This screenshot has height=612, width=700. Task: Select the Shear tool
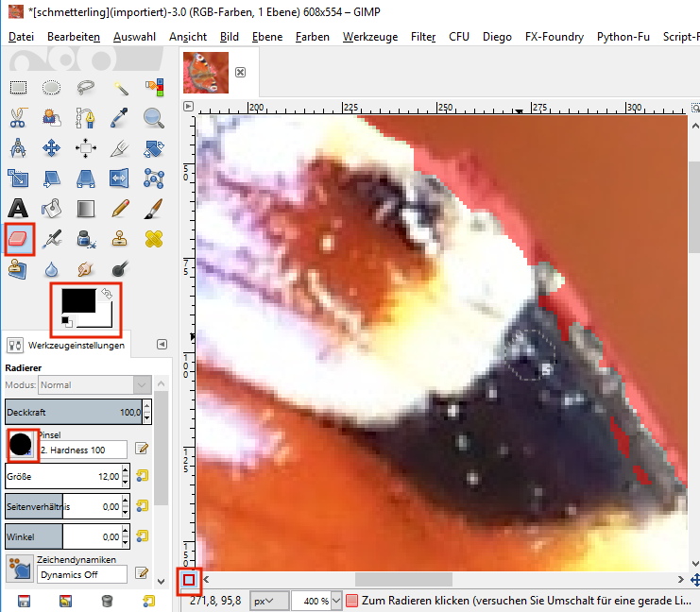51,178
